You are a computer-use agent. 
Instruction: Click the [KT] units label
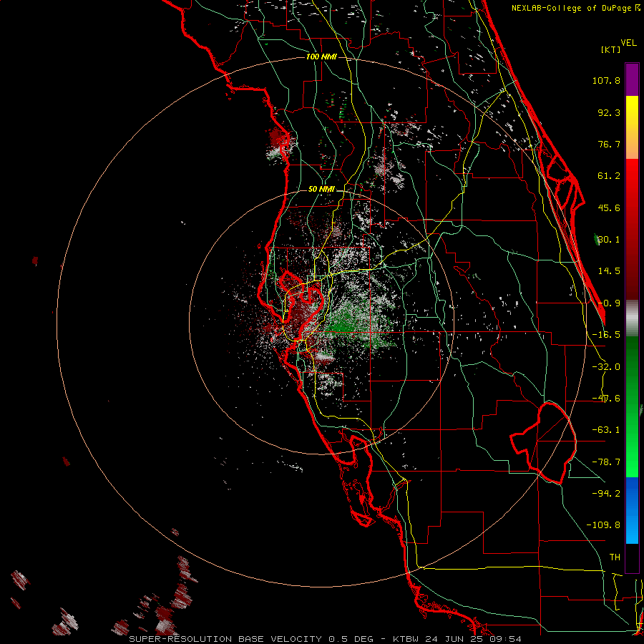611,49
